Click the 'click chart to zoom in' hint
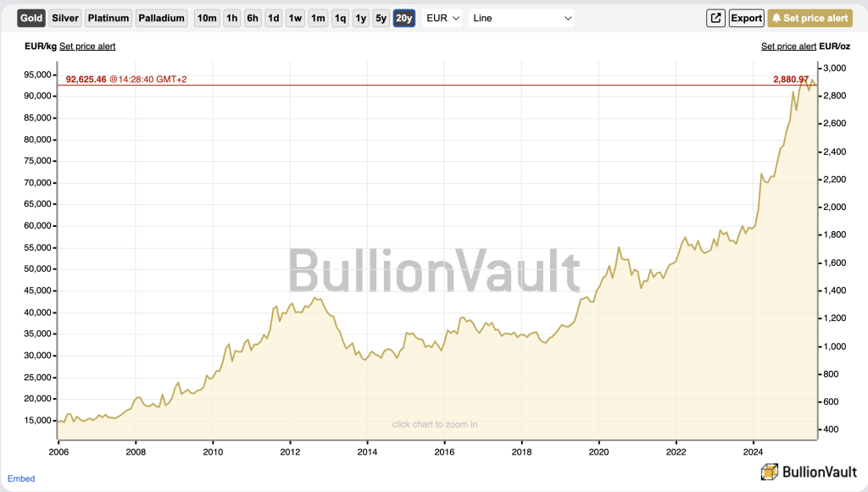The width and height of the screenshot is (868, 492). (x=435, y=424)
